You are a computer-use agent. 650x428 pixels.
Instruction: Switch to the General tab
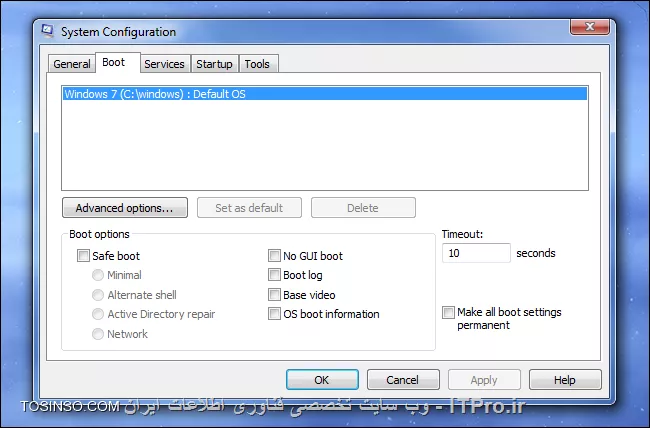click(72, 64)
